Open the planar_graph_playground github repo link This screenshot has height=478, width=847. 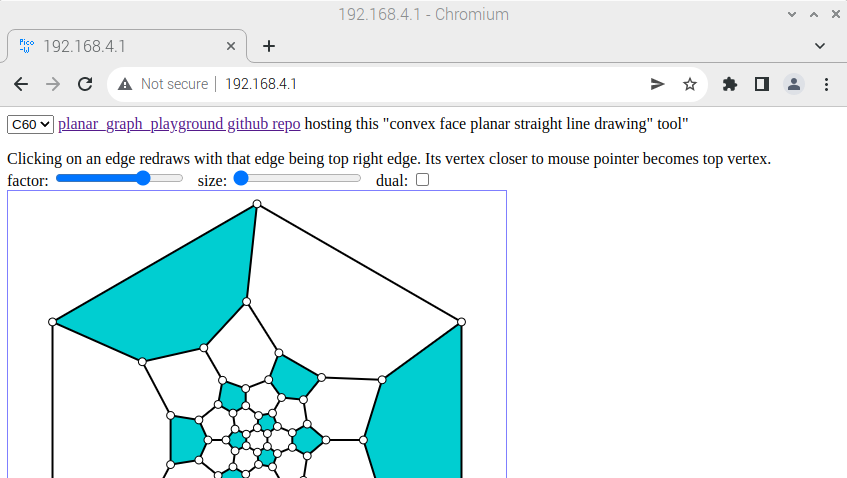[x=179, y=124]
